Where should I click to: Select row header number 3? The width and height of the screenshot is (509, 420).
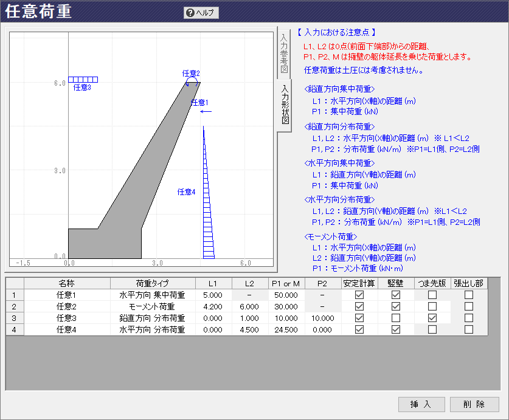tap(15, 318)
